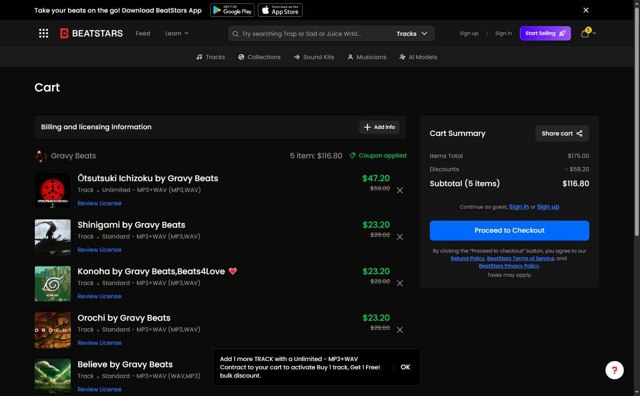Go to the AI Models tab
The height and width of the screenshot is (396, 640).
[418, 57]
